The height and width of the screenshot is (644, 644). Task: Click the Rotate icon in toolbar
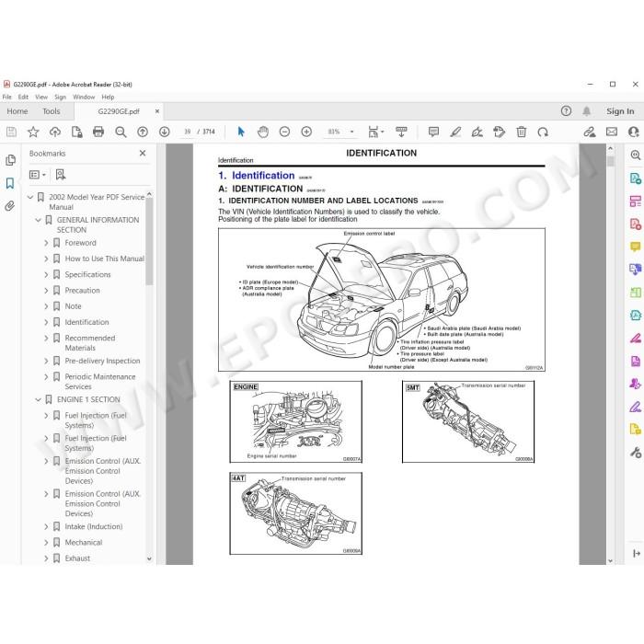click(x=543, y=132)
